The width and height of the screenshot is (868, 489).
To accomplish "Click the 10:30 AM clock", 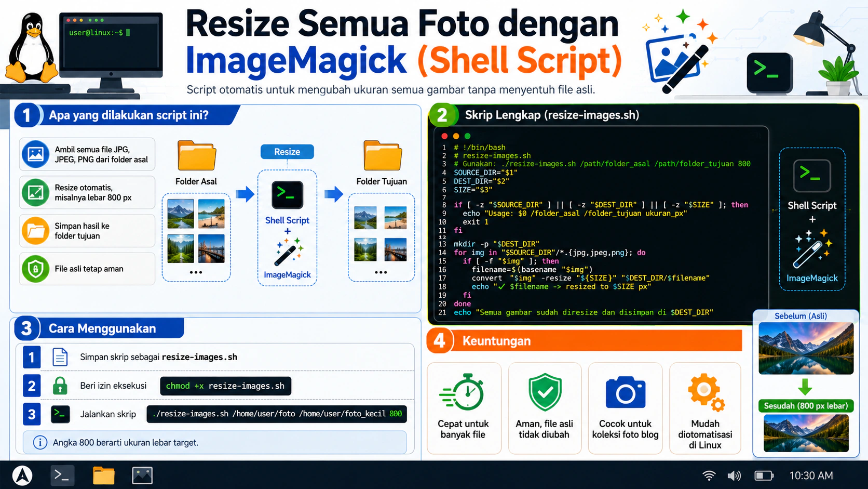I will pos(811,475).
